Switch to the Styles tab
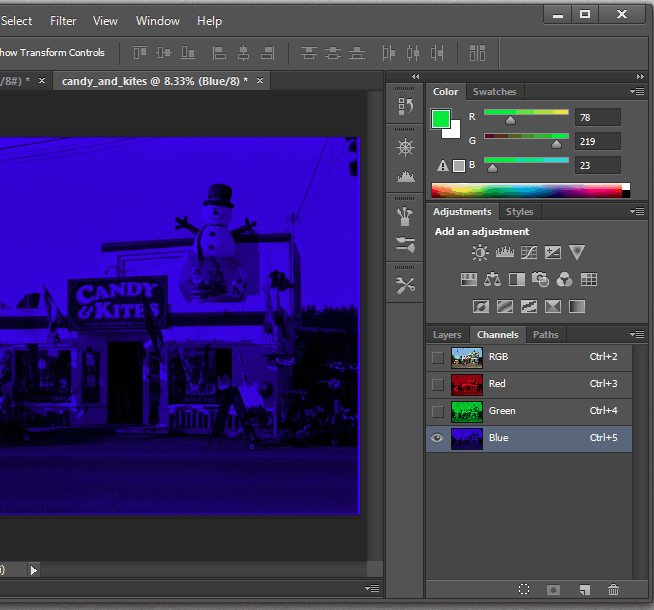The width and height of the screenshot is (654, 610). point(519,212)
